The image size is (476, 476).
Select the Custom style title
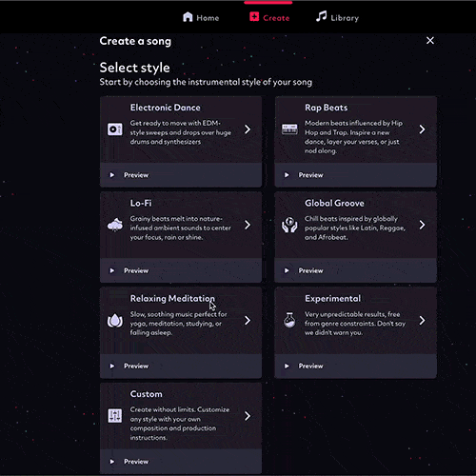pos(146,394)
